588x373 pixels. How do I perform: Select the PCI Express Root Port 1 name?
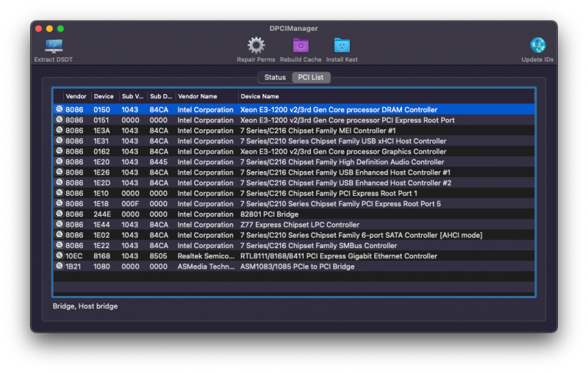[x=329, y=194]
